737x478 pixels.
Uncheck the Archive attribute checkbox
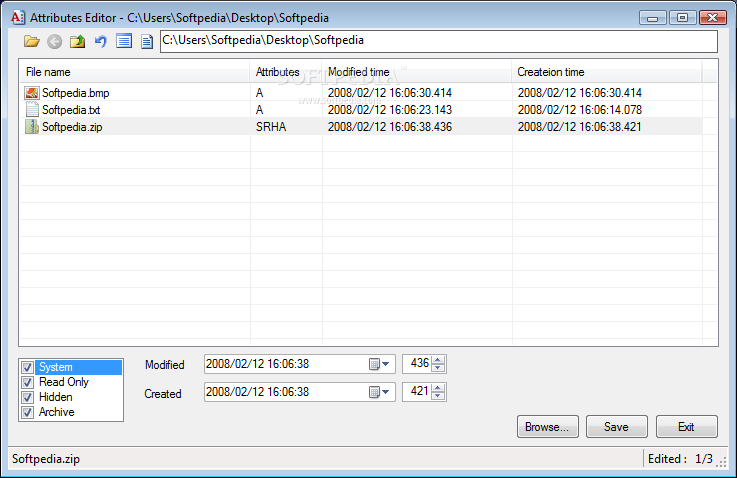27,412
